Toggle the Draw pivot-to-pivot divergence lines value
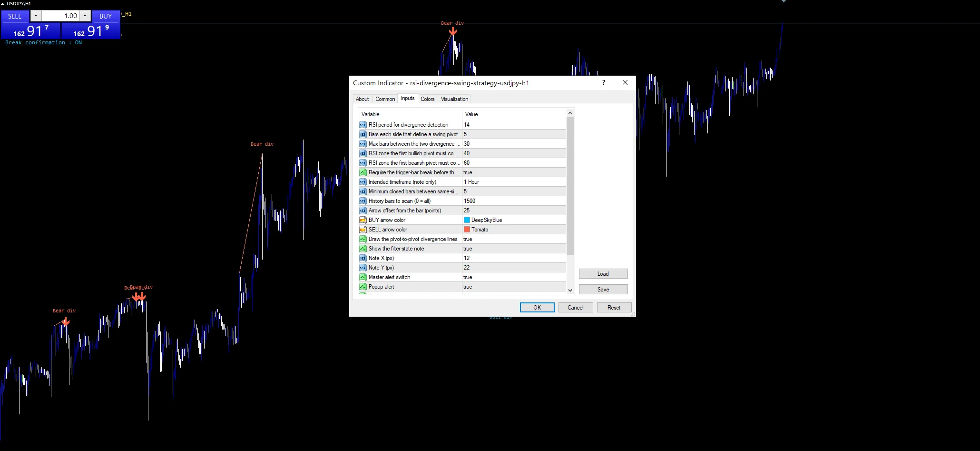Image resolution: width=980 pixels, height=451 pixels. click(514, 239)
